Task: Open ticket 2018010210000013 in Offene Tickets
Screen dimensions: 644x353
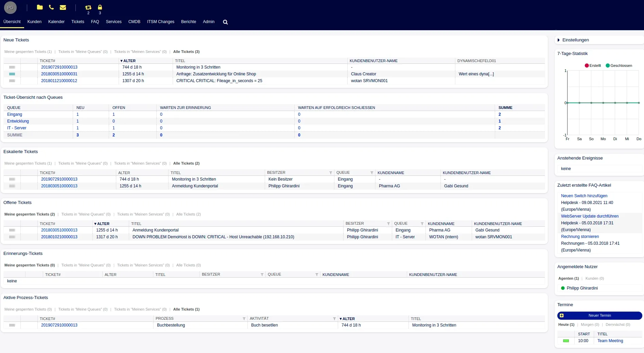Action: pyautogui.click(x=59, y=237)
